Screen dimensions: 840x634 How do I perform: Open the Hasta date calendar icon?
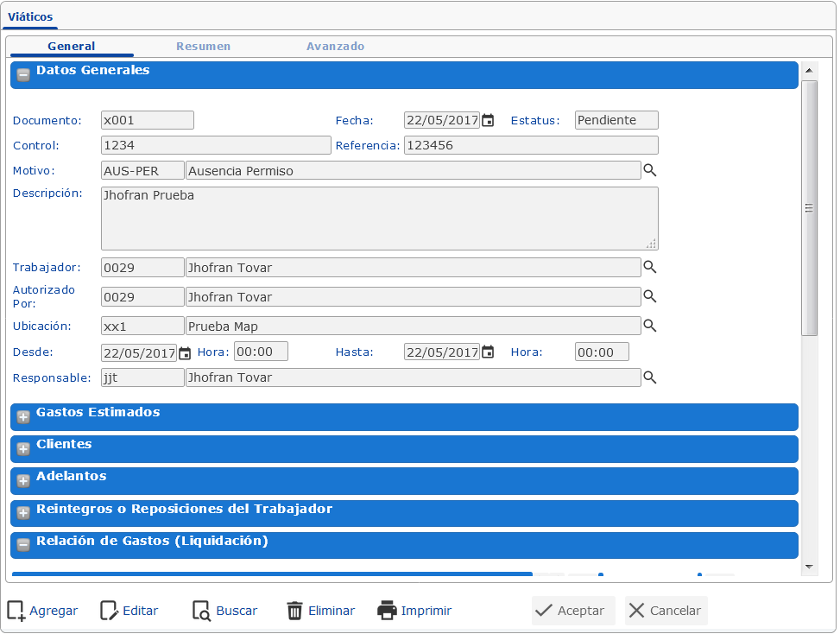(488, 352)
